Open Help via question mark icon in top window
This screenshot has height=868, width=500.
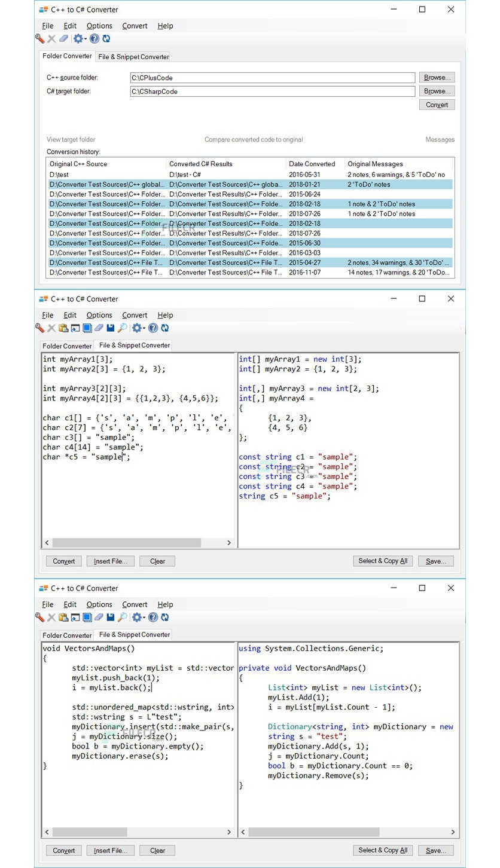click(x=94, y=39)
